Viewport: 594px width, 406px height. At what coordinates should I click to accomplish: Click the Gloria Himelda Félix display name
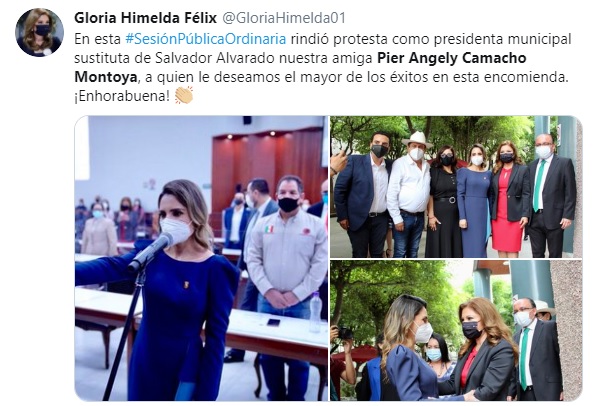tap(145, 18)
